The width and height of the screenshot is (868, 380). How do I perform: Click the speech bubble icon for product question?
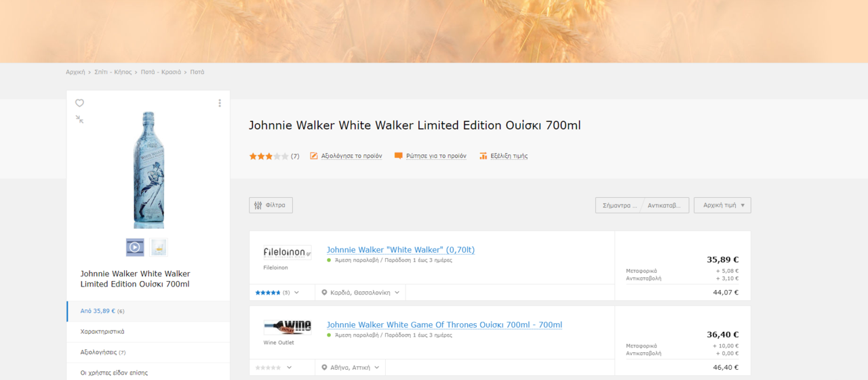pos(399,156)
